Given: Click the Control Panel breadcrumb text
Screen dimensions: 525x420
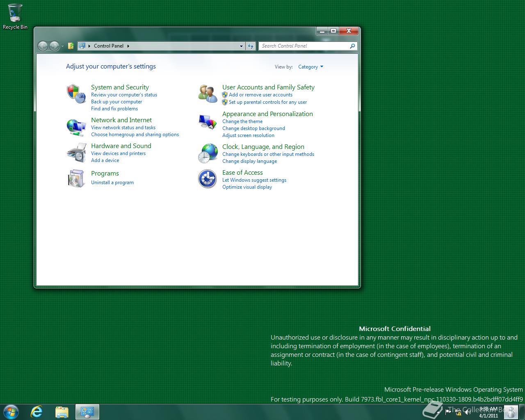Looking at the screenshot, I should click(109, 46).
